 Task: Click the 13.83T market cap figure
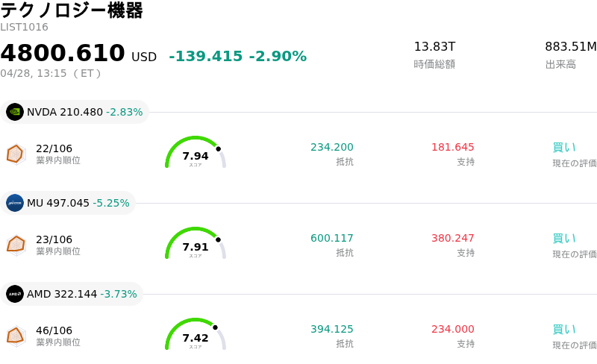click(x=434, y=47)
